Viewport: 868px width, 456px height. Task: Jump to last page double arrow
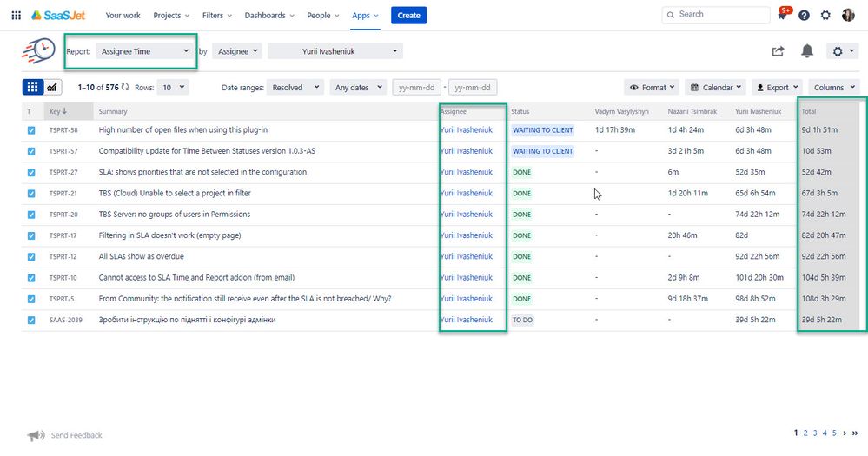[855, 433]
